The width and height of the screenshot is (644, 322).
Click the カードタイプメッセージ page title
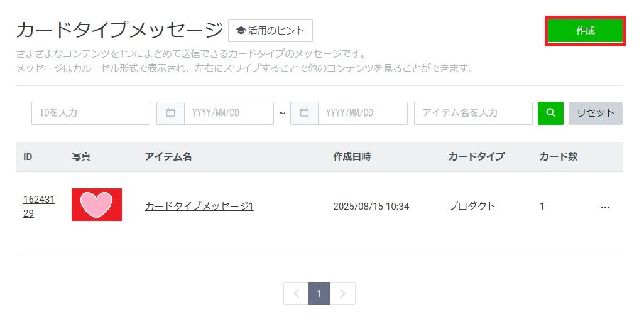coord(119,30)
